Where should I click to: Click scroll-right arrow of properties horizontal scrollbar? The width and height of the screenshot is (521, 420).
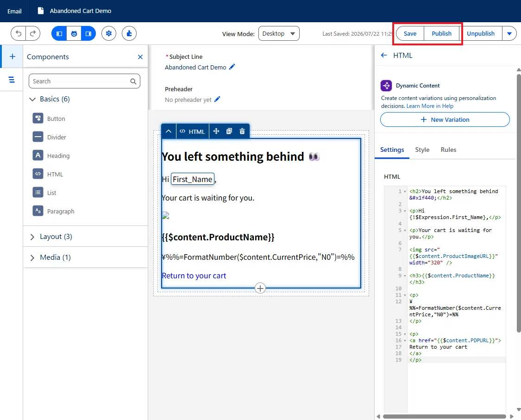pyautogui.click(x=512, y=416)
